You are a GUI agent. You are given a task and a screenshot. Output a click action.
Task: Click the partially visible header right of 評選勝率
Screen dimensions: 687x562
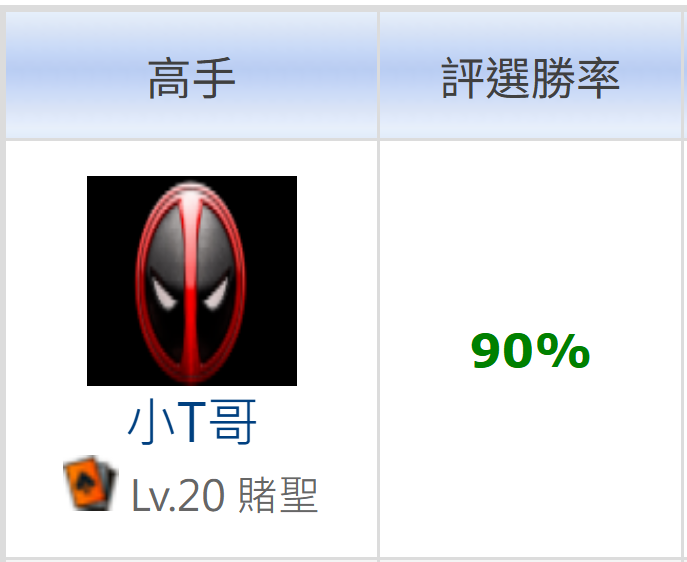(685, 75)
